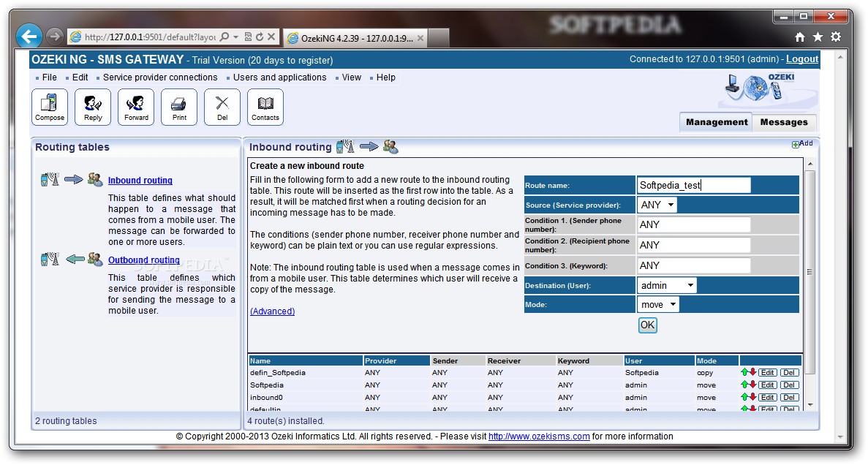Click the Reply toolbar icon
Viewport: 868px width, 465px height.
point(93,107)
